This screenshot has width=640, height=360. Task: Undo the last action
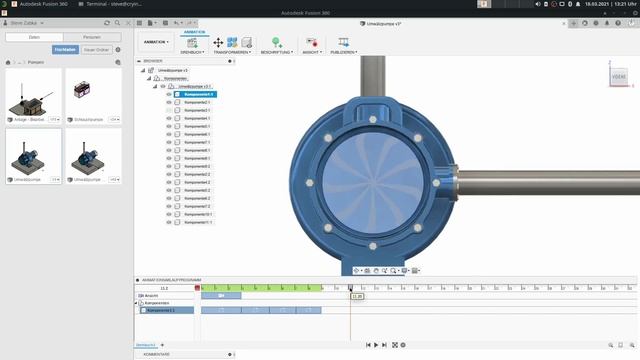(x=177, y=23)
